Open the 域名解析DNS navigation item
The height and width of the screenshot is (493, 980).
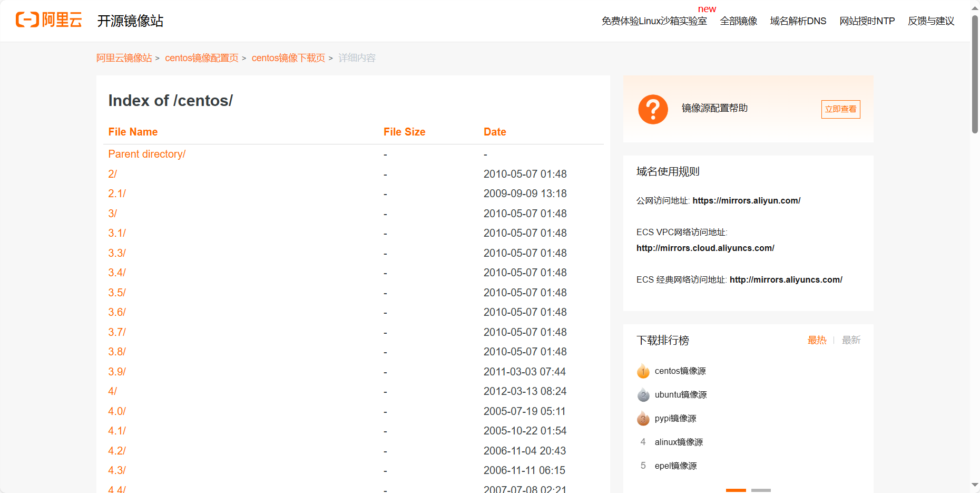point(798,21)
